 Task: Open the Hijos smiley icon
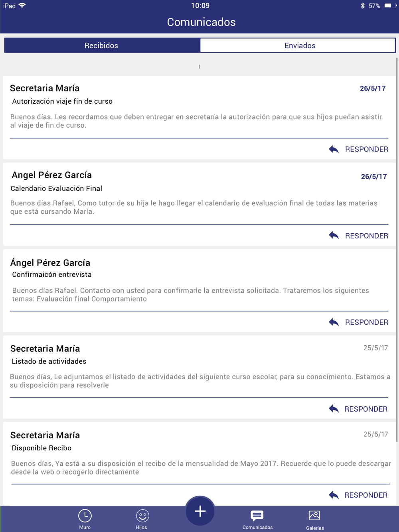coord(142,516)
